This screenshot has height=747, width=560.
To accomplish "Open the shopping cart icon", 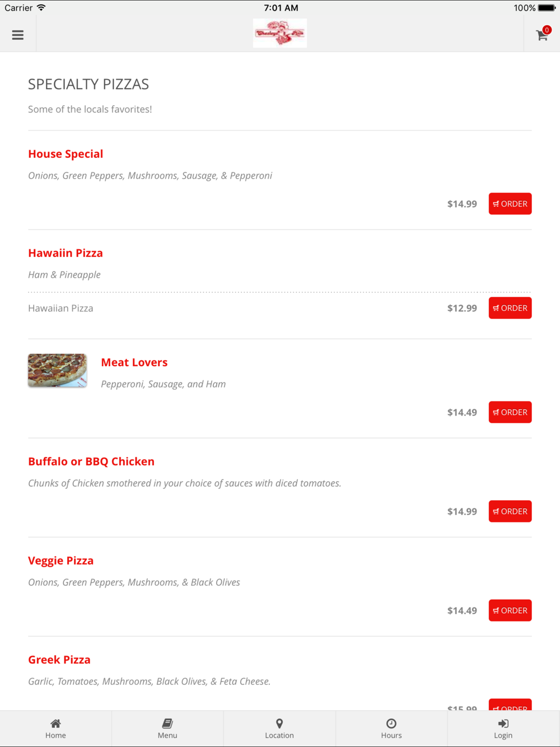I will click(x=542, y=35).
